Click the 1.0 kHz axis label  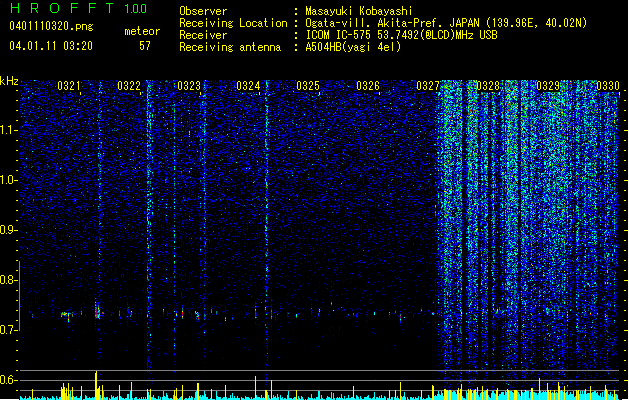point(8,180)
